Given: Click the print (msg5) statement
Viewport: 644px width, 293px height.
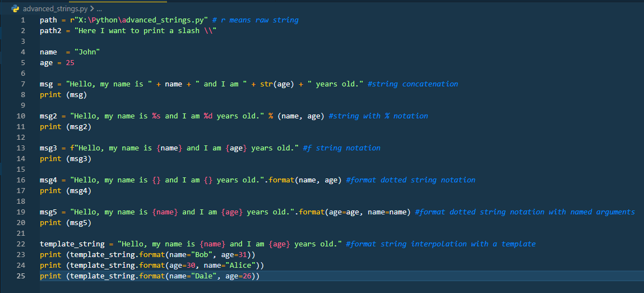Looking at the screenshot, I should pos(66,223).
